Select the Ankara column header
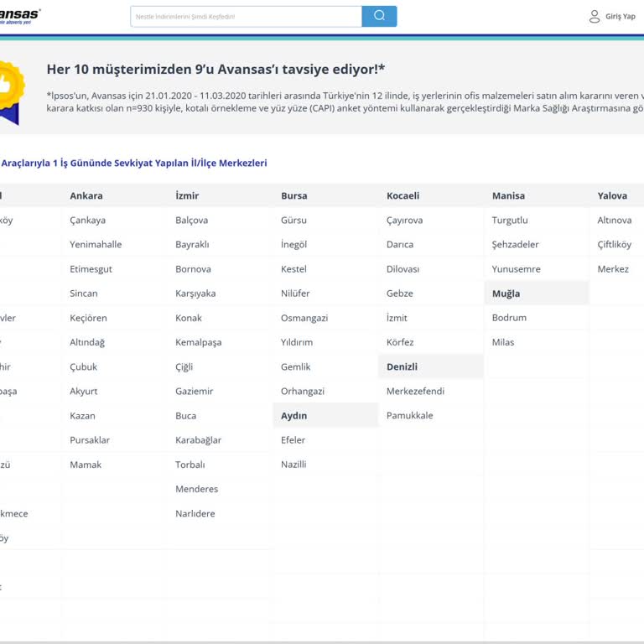Viewport: 644px width, 644px height. pyautogui.click(x=86, y=195)
